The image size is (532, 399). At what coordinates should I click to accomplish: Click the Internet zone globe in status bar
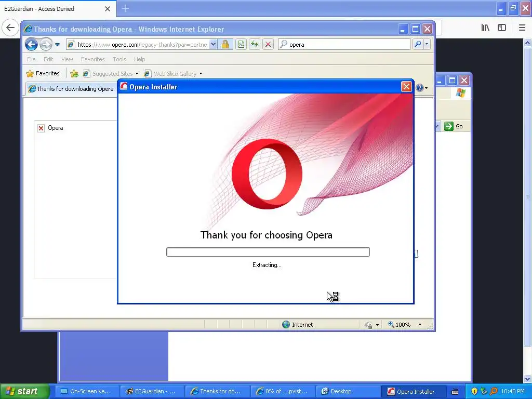(x=286, y=324)
